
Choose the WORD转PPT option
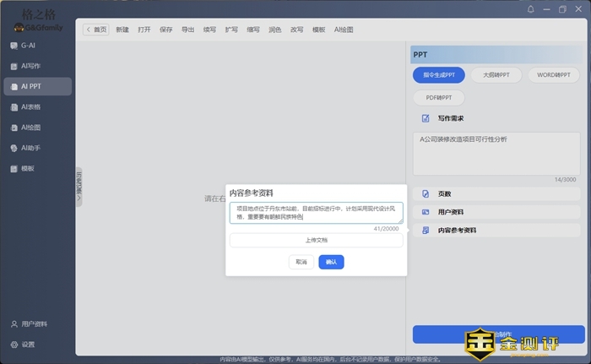(x=553, y=75)
